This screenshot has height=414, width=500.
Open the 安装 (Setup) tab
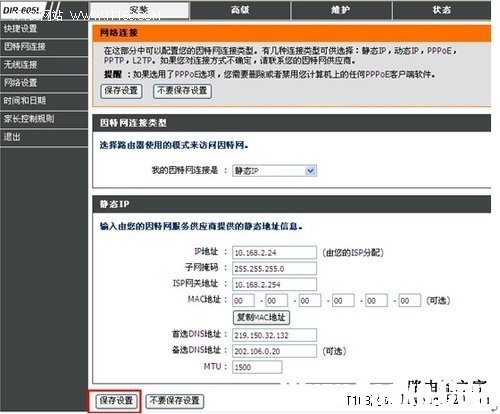click(x=139, y=10)
